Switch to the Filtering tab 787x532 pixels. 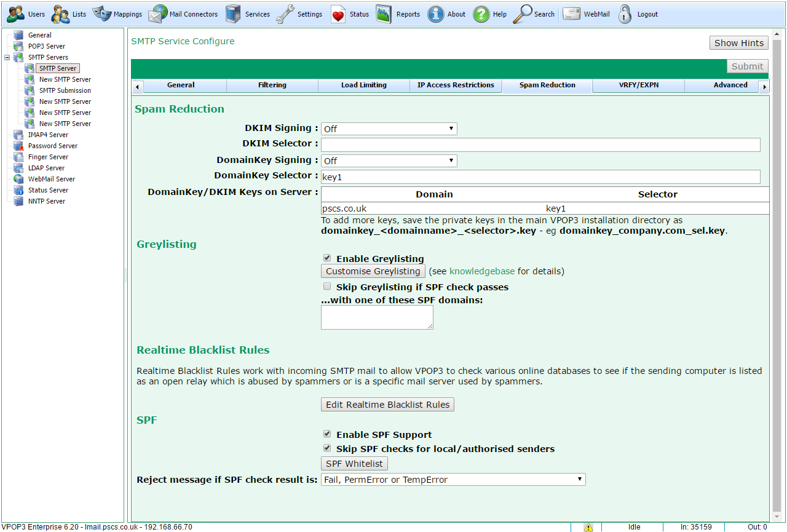pos(272,85)
